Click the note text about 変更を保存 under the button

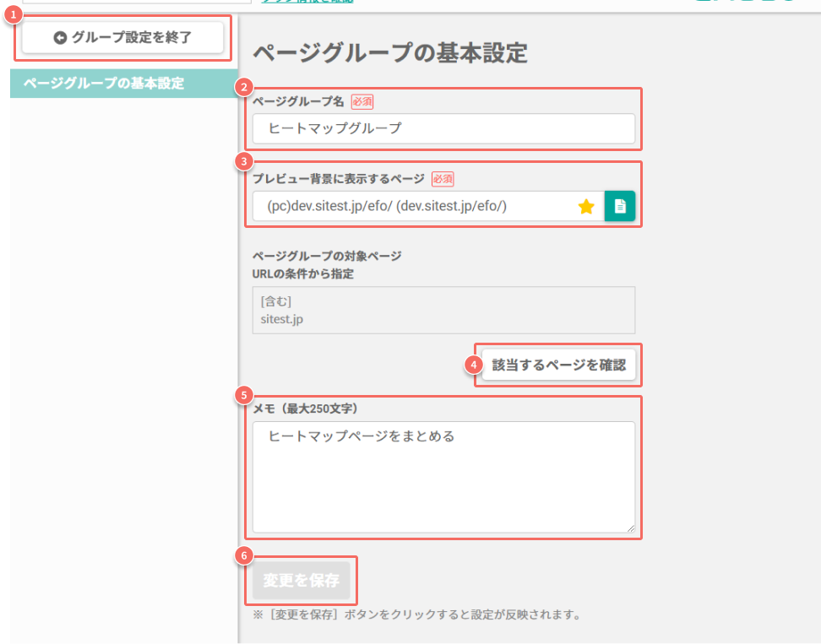[417, 614]
